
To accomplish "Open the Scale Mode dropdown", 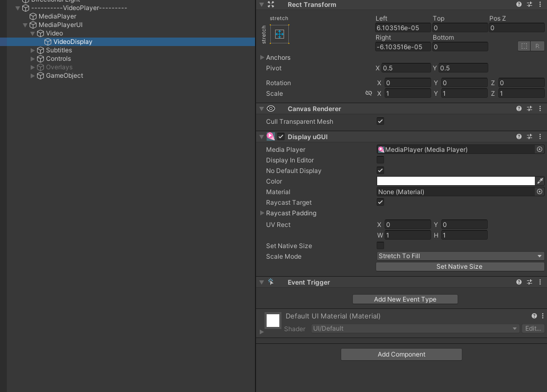I will click(459, 256).
